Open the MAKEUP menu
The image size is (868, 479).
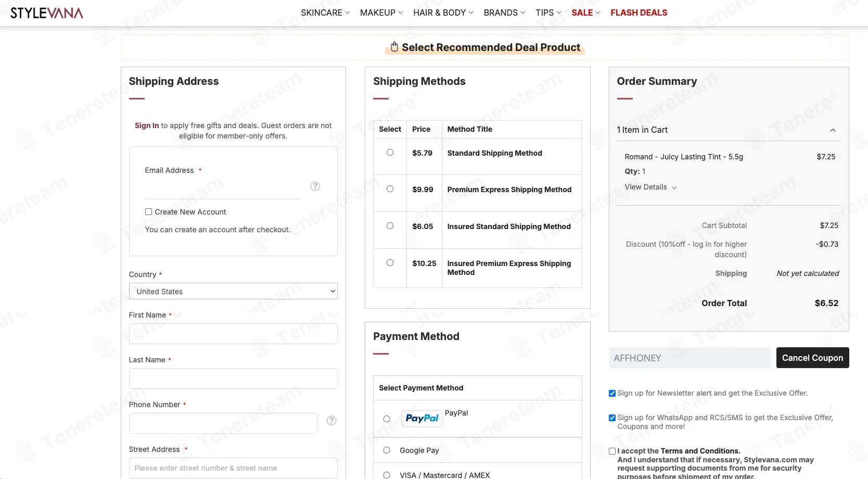click(381, 12)
